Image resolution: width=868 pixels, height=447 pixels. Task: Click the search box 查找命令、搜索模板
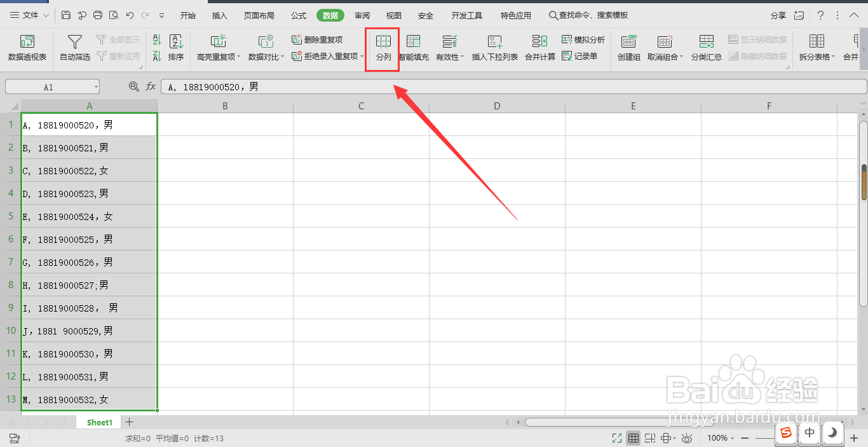click(588, 15)
